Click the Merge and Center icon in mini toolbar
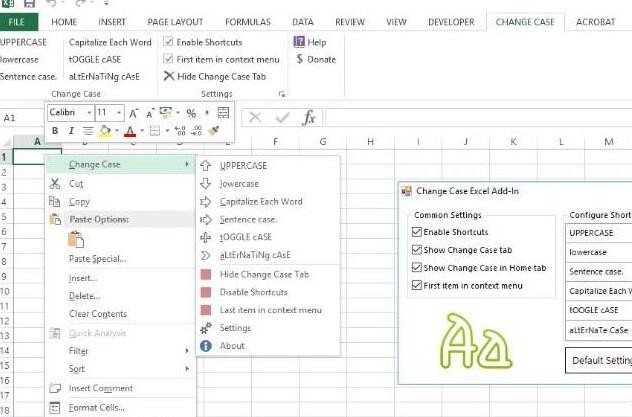The height and width of the screenshot is (417, 632). pos(223,112)
